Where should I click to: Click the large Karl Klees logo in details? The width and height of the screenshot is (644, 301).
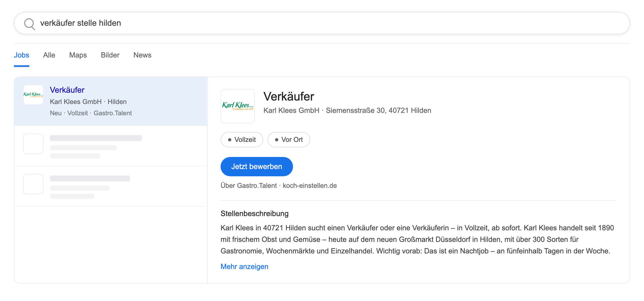[238, 106]
